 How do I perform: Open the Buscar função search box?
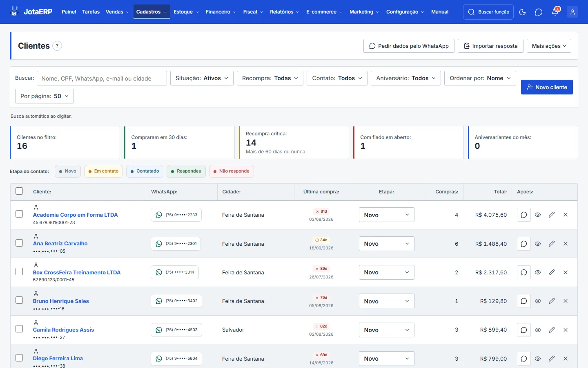pos(488,12)
